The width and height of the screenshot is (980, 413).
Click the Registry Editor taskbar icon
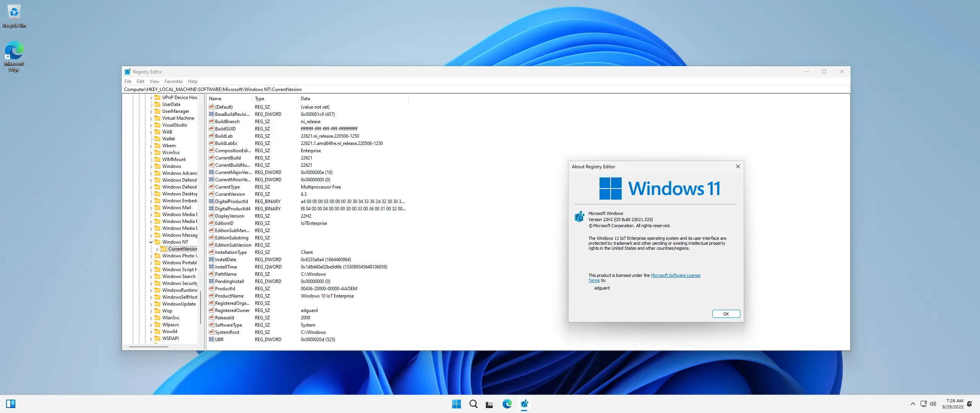[524, 404]
